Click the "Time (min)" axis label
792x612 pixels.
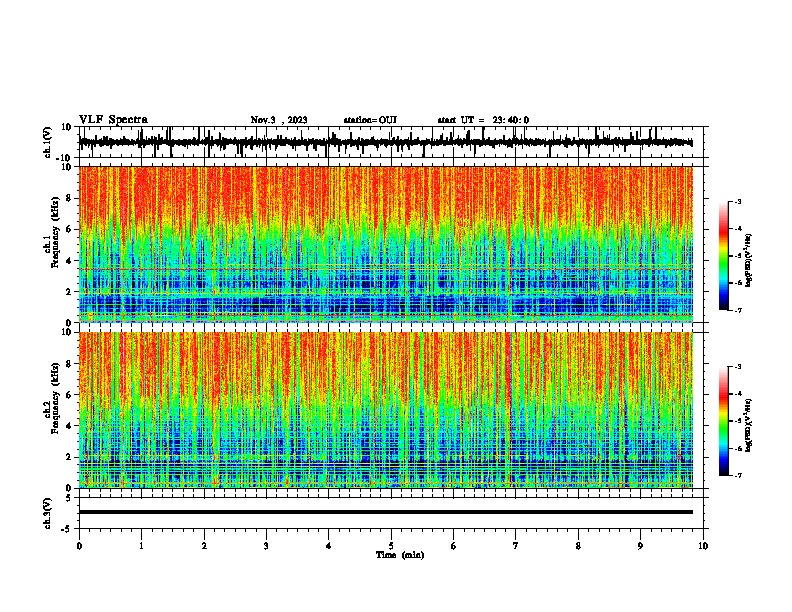coord(400,555)
